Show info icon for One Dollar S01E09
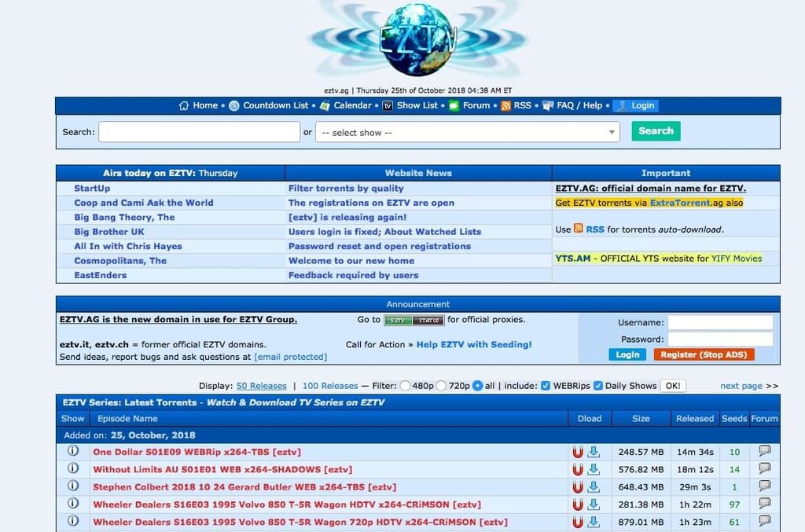 [x=73, y=451]
